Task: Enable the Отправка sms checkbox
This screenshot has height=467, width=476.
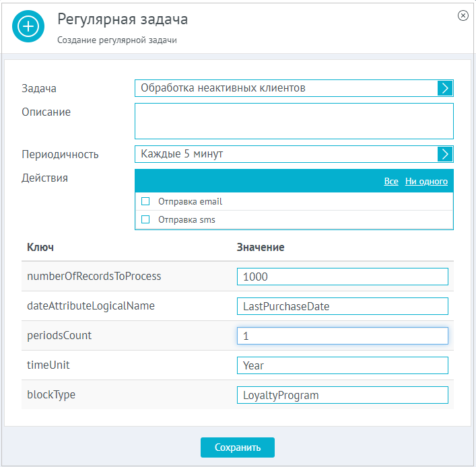Action: pyautogui.click(x=145, y=219)
